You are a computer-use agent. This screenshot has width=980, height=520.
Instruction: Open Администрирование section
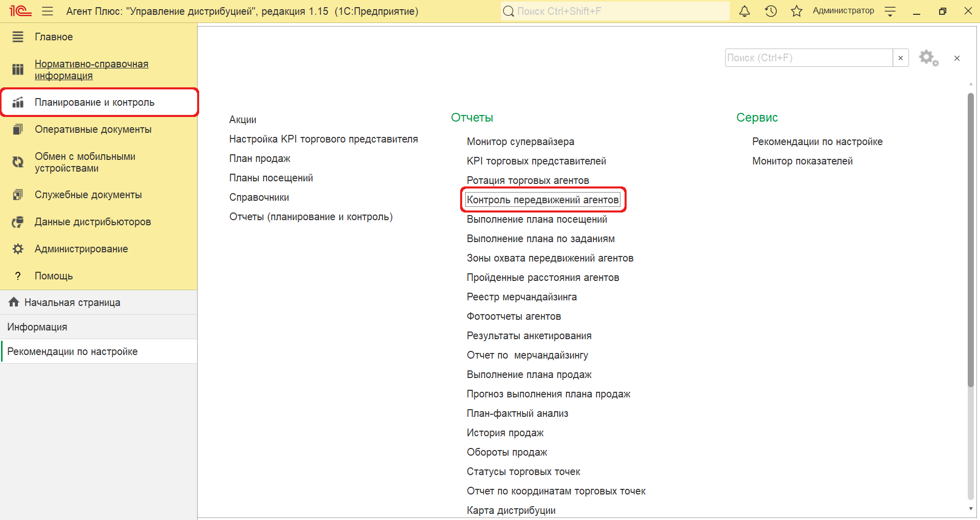pos(81,249)
